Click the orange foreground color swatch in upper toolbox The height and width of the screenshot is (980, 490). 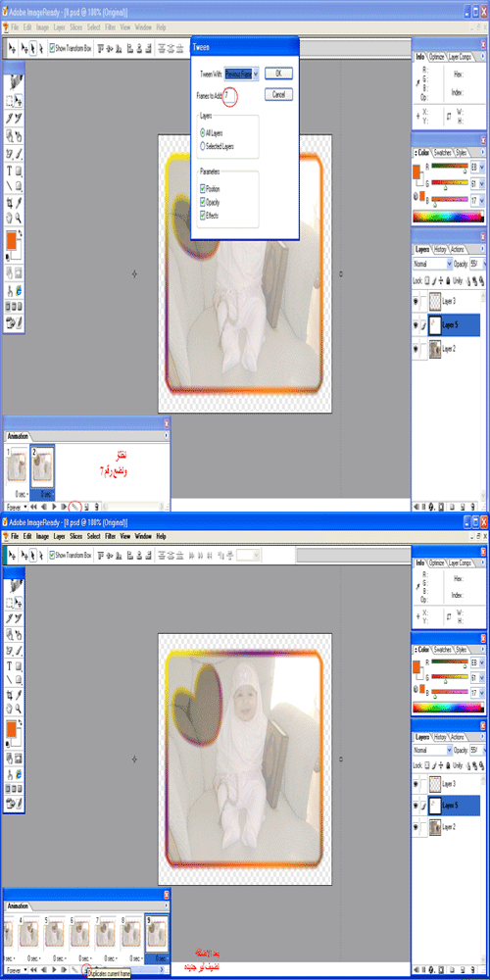pos(11,240)
